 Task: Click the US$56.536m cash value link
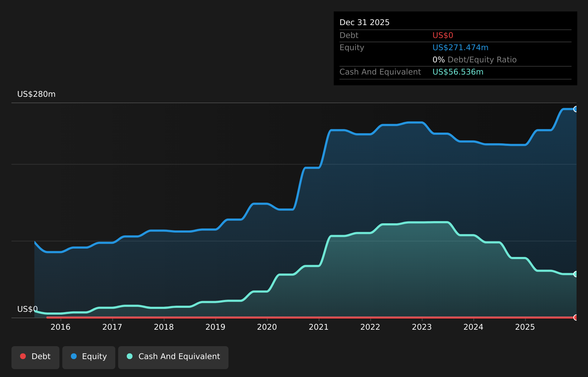[x=458, y=72]
